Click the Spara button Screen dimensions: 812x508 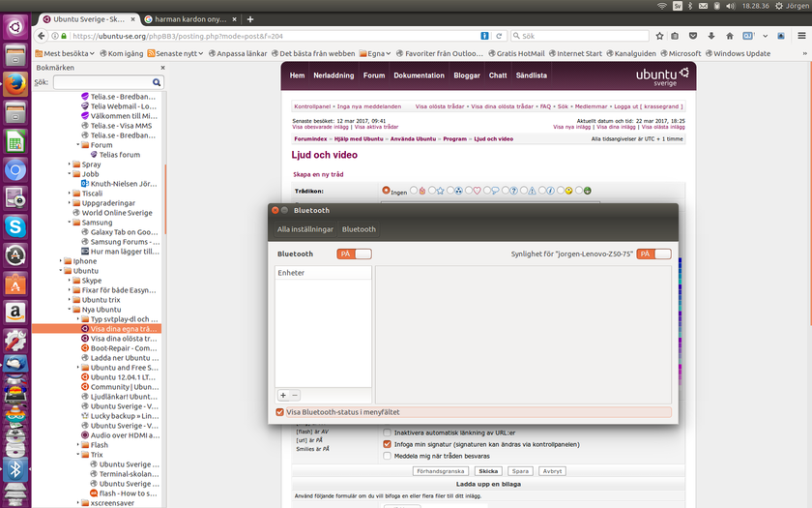tap(520, 471)
